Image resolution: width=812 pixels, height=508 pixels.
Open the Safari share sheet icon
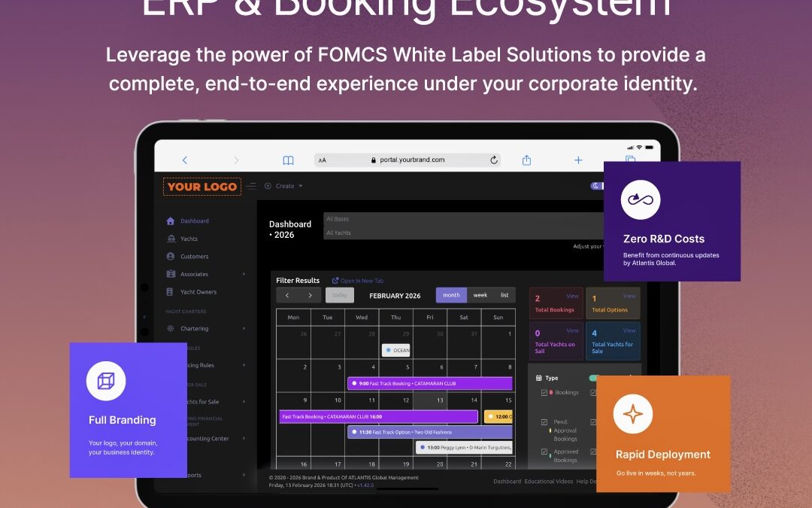526,160
